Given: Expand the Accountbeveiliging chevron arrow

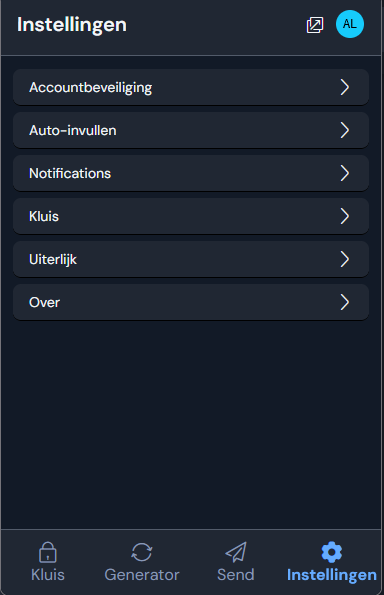Looking at the screenshot, I should pyautogui.click(x=345, y=87).
